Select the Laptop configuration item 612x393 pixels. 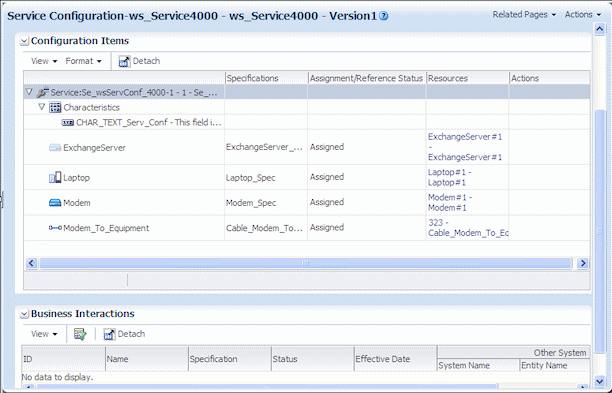coord(76,178)
